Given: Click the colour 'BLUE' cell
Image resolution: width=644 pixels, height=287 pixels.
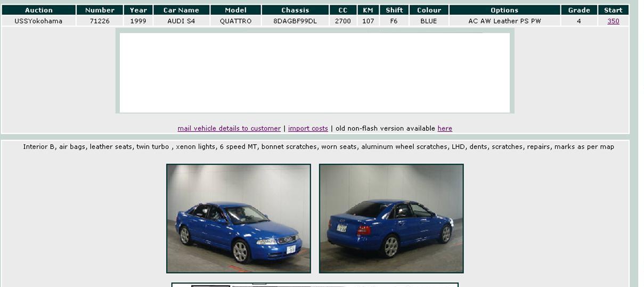Looking at the screenshot, I should click(x=429, y=21).
